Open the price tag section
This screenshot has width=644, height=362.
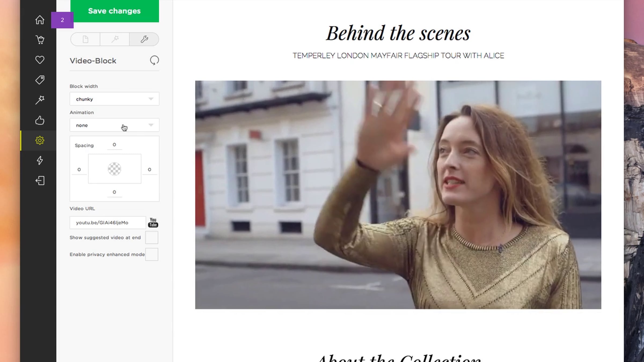pyautogui.click(x=40, y=80)
